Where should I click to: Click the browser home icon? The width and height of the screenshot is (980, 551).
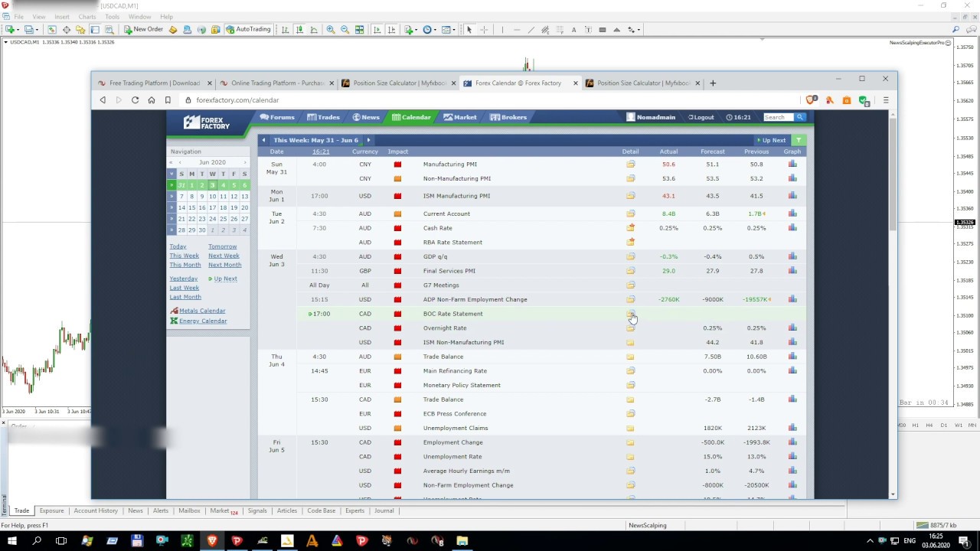pos(152,100)
